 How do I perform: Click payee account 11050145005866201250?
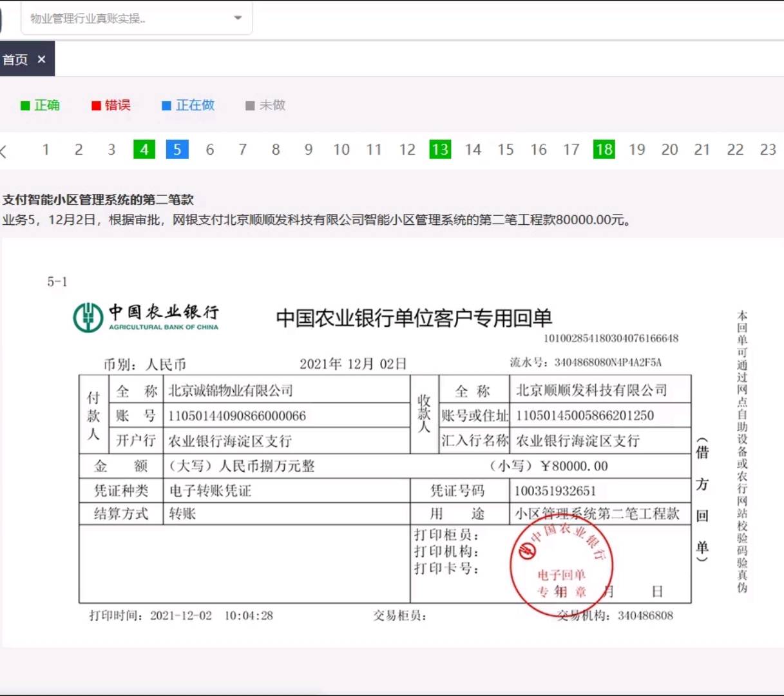585,416
